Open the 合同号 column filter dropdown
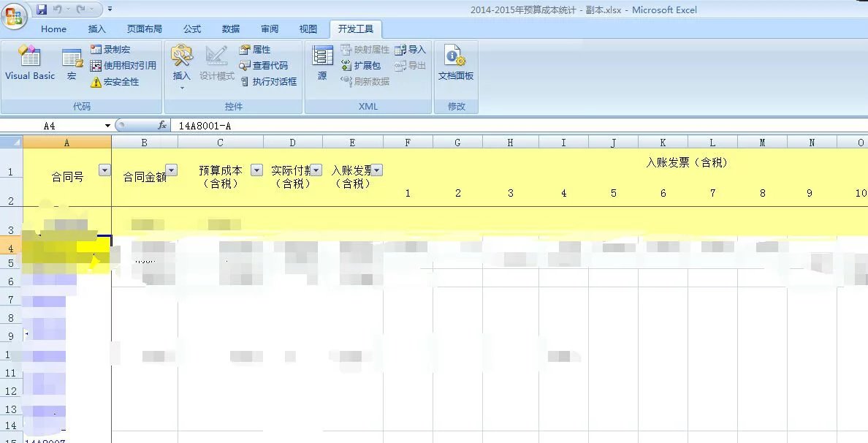 (104, 169)
